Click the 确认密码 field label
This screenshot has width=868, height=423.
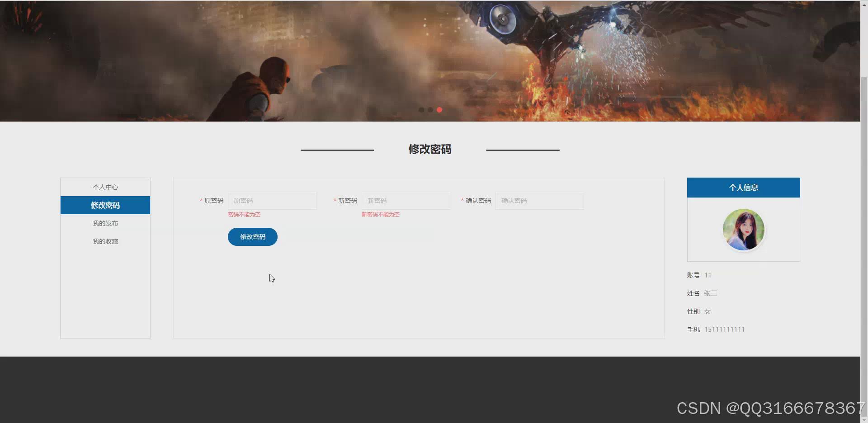[478, 201]
